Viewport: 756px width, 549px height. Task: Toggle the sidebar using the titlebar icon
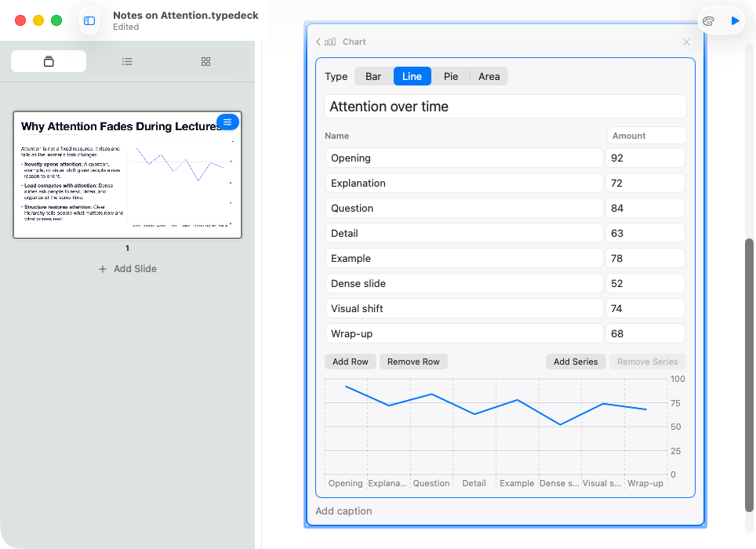(x=89, y=20)
